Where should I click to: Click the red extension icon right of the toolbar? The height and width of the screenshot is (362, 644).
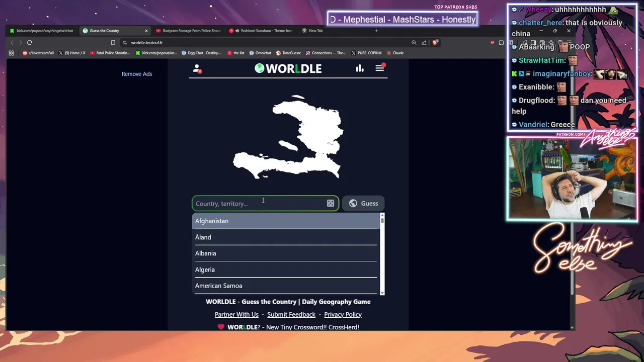coord(493,43)
